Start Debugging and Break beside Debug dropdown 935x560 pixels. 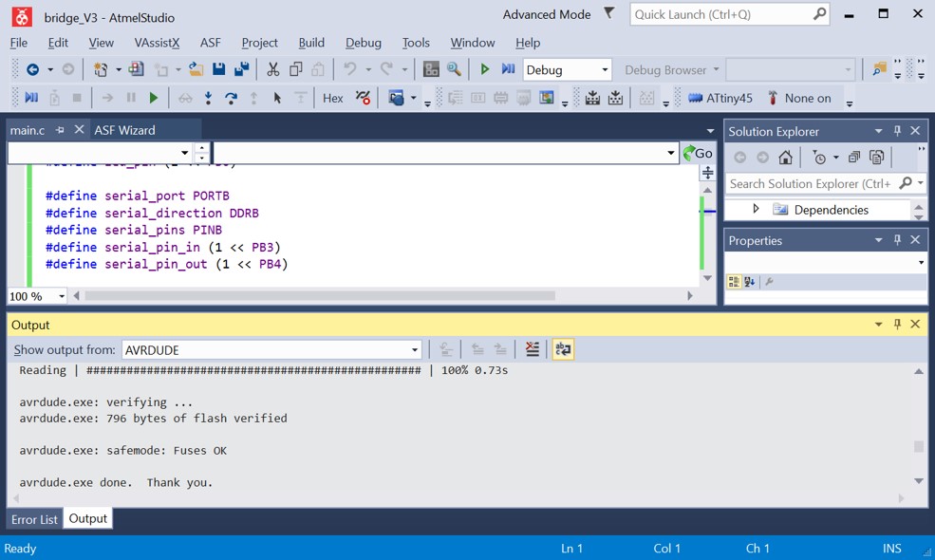[x=508, y=69]
